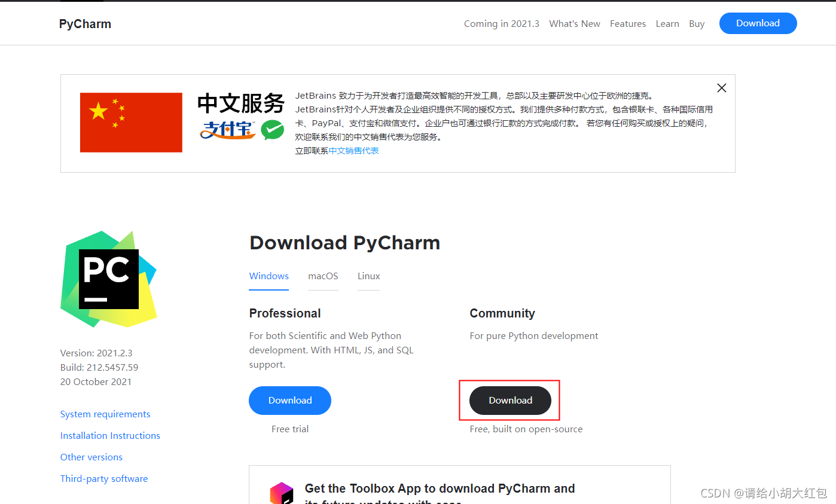The height and width of the screenshot is (504, 836).
Task: Open the What's New page
Action: click(574, 23)
